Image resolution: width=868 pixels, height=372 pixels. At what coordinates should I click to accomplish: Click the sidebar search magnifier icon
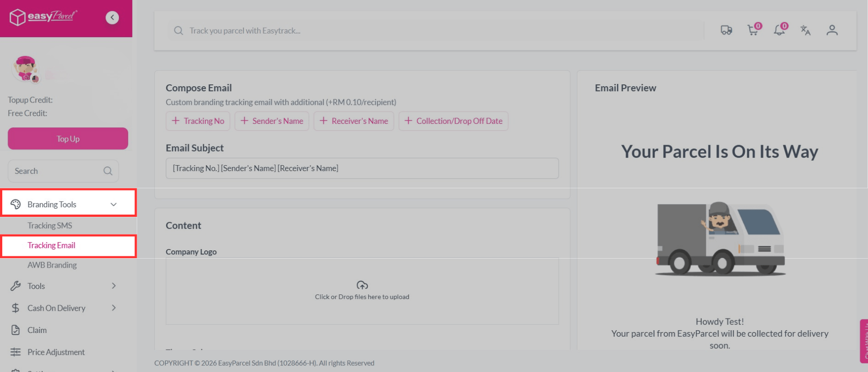point(108,171)
